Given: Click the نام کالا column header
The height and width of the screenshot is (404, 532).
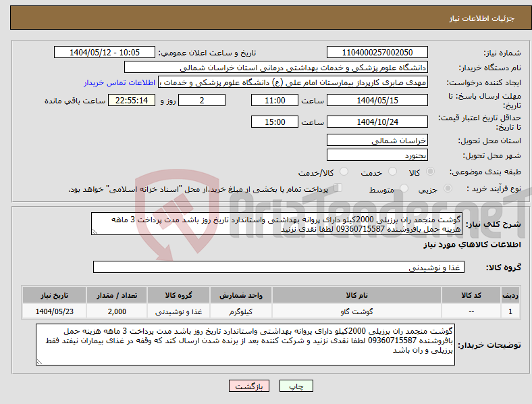Looking at the screenshot, I should (356, 295).
